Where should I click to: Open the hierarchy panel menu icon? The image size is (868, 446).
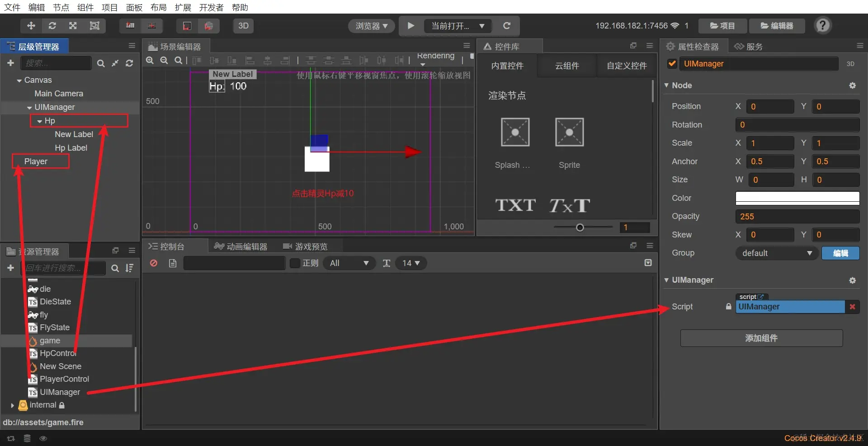(132, 46)
